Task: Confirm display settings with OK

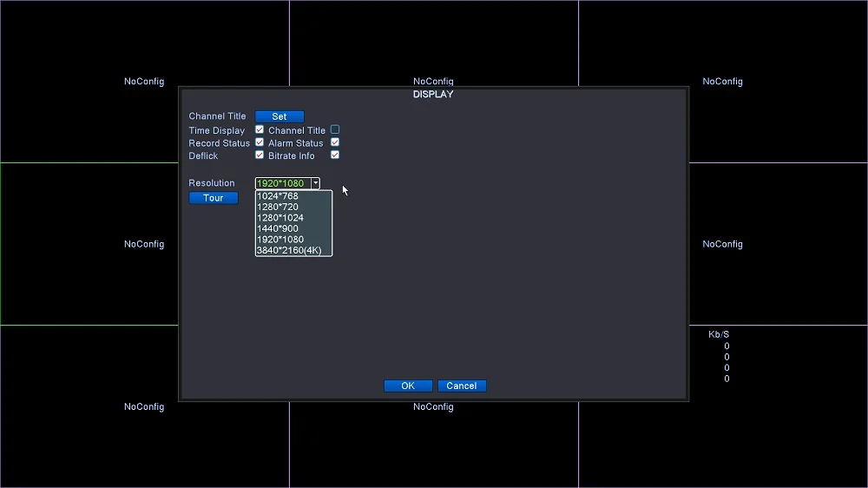Action: click(x=408, y=386)
